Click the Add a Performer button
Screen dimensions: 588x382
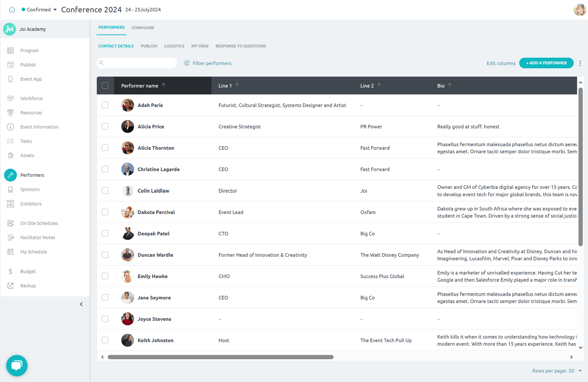(x=546, y=63)
